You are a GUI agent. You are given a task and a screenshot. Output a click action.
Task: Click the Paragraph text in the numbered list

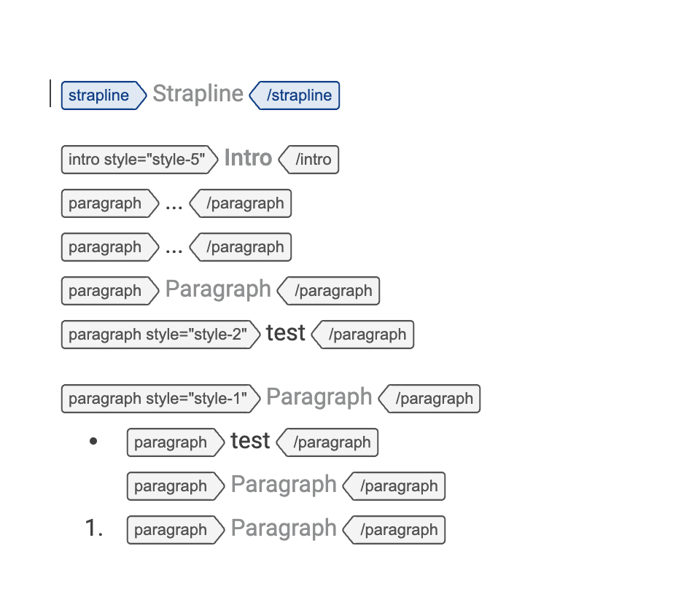click(283, 528)
